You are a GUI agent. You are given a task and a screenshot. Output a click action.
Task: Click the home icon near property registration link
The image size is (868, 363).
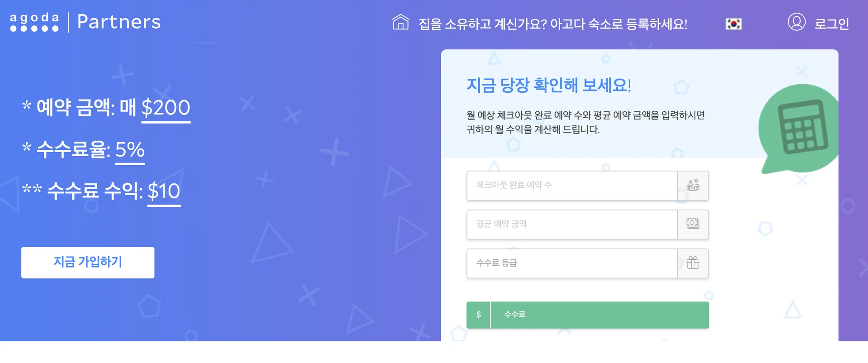pos(400,22)
